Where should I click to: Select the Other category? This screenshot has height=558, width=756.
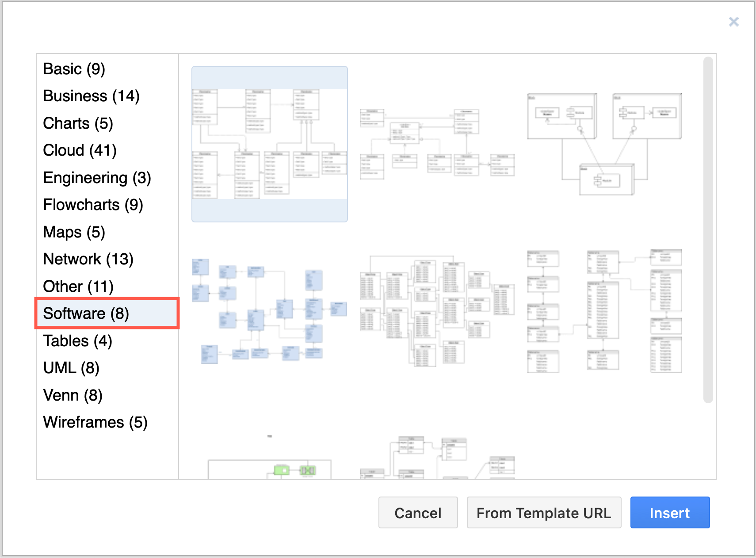[78, 286]
